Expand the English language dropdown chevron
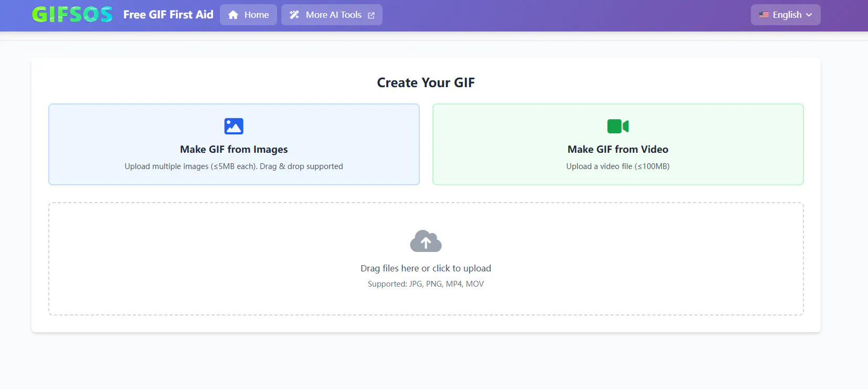This screenshot has width=868, height=389. pos(809,15)
